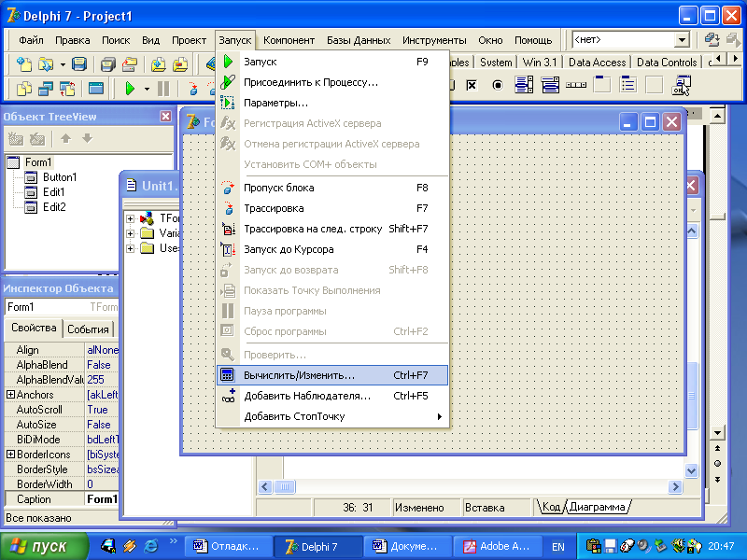Select the ScrollBar component in palette

(x=576, y=85)
